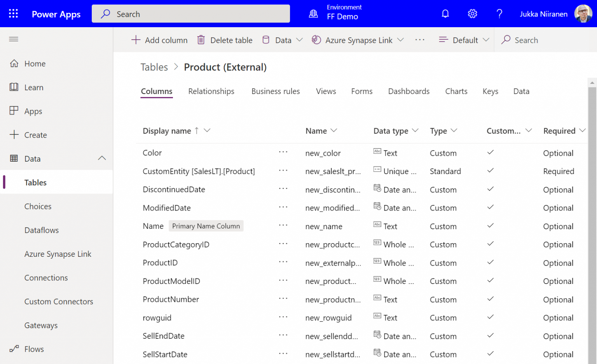Switch to the Business rules tab

click(276, 91)
